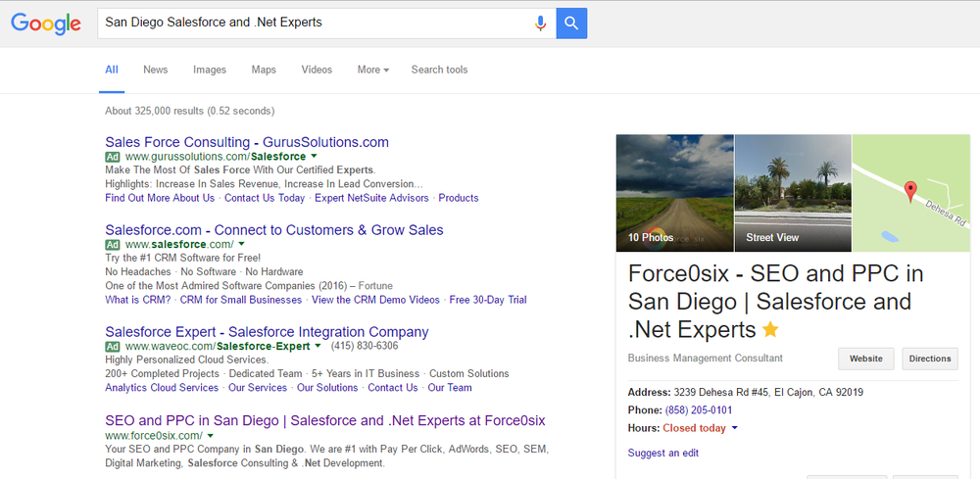Image resolution: width=980 pixels, height=479 pixels.
Task: Click Find Out More About Us sitelink
Action: coord(160,198)
